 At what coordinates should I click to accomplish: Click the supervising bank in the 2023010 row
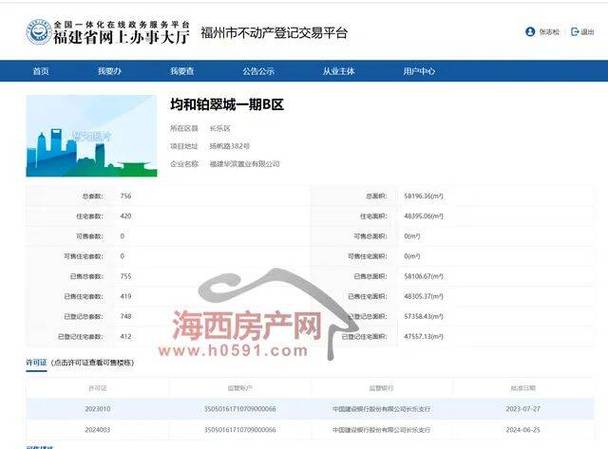(x=381, y=409)
